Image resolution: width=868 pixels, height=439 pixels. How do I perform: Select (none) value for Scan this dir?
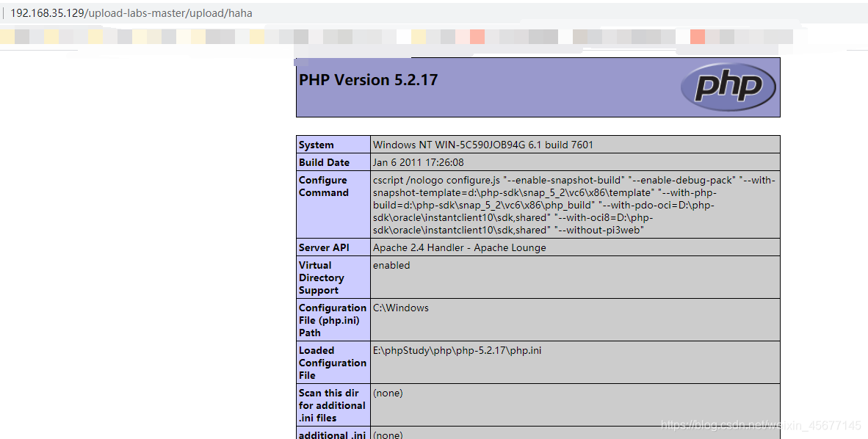[x=388, y=393]
